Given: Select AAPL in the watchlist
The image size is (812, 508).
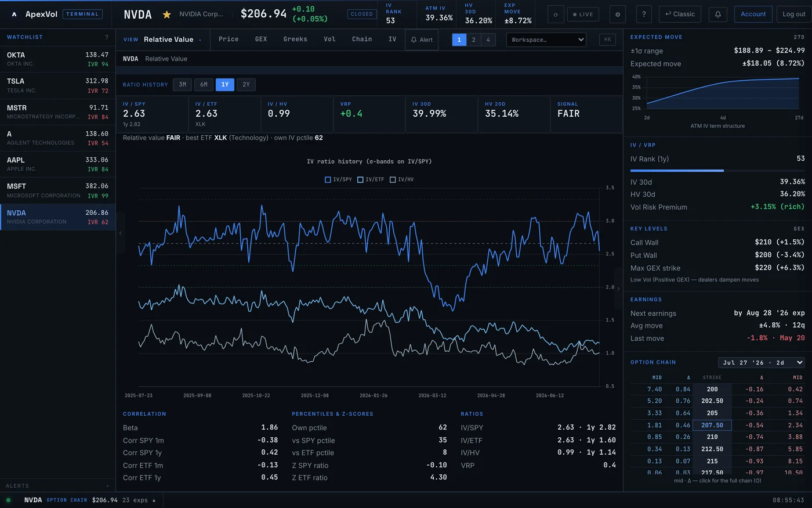Looking at the screenshot, I should point(57,164).
